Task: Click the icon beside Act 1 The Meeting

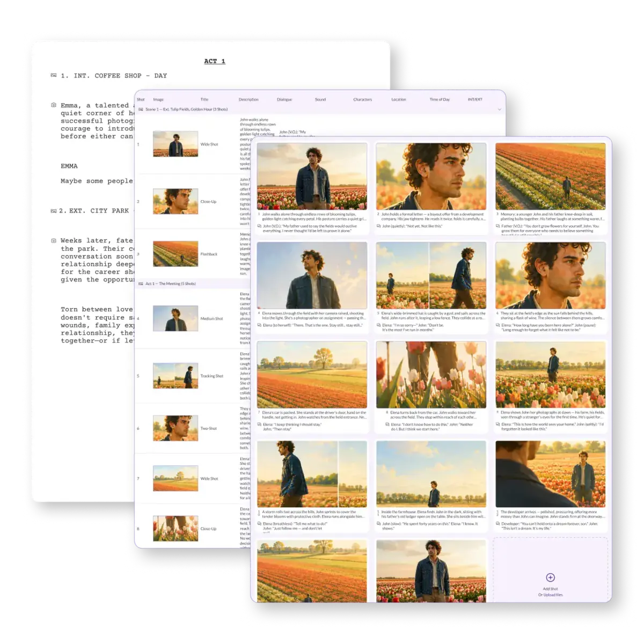Action: (141, 283)
